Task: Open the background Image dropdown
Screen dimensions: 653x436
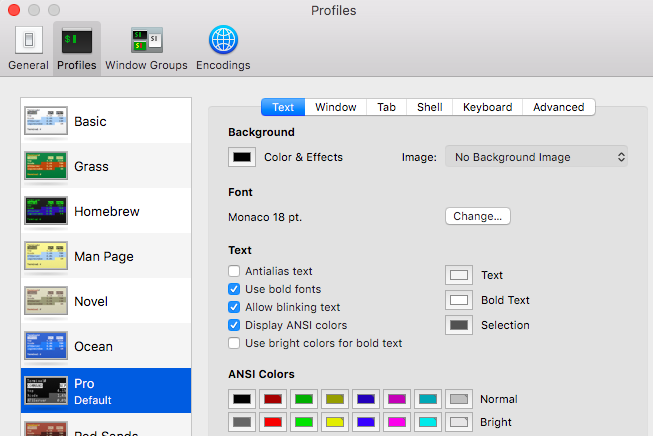Action: point(536,157)
